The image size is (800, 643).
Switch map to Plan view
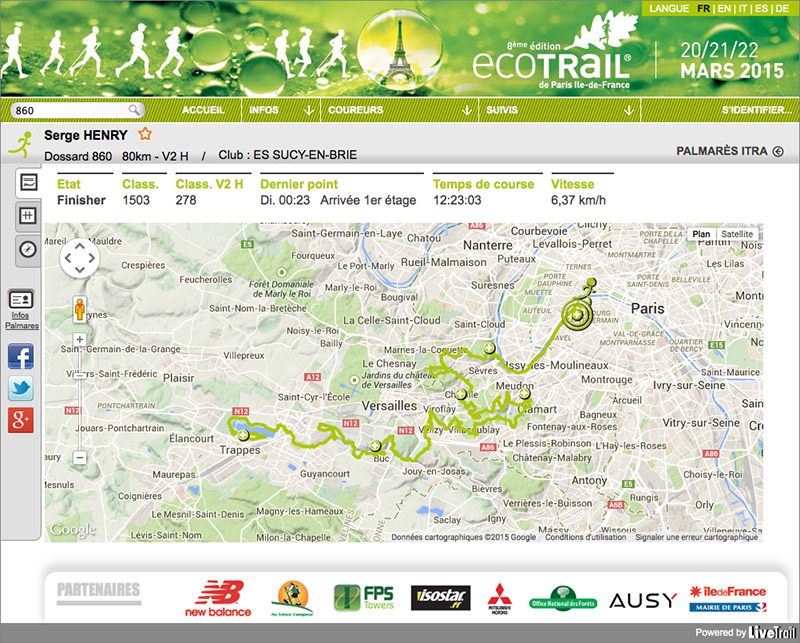click(702, 234)
